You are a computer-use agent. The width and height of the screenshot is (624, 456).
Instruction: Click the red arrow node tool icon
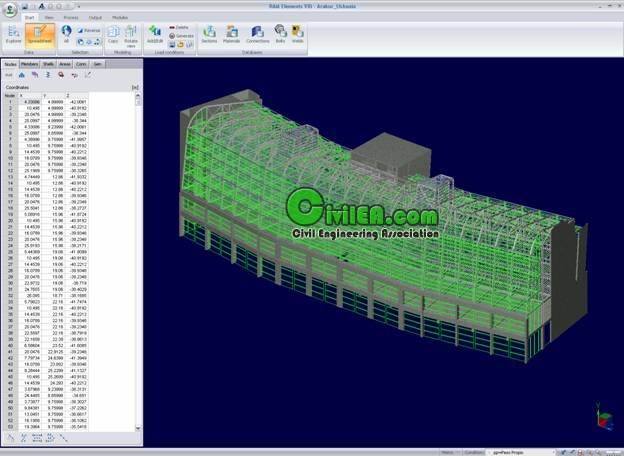pos(74,75)
